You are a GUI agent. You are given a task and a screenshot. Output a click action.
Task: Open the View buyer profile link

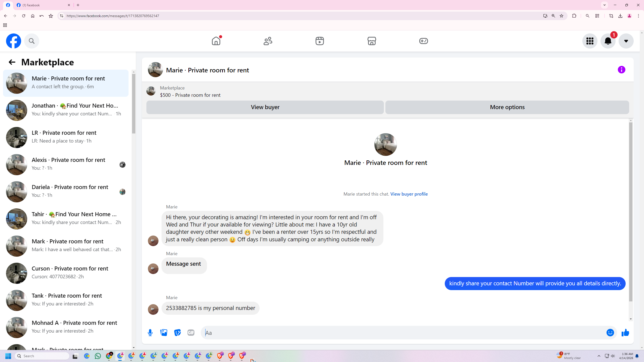409,194
